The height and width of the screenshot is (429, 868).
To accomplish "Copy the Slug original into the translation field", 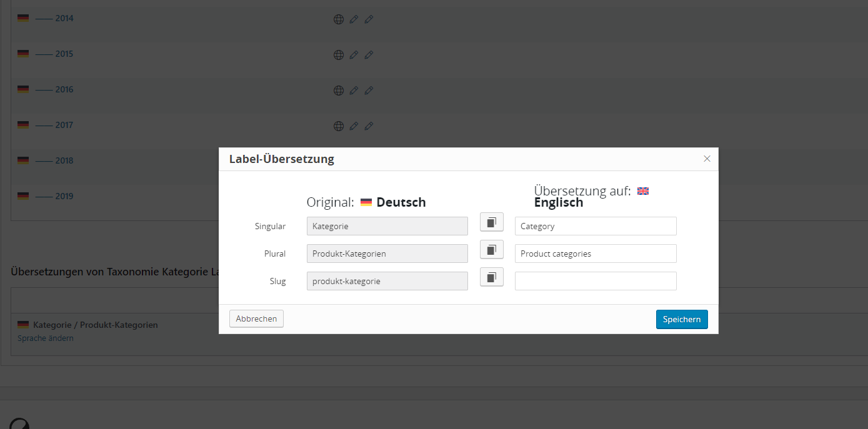I will click(x=492, y=277).
